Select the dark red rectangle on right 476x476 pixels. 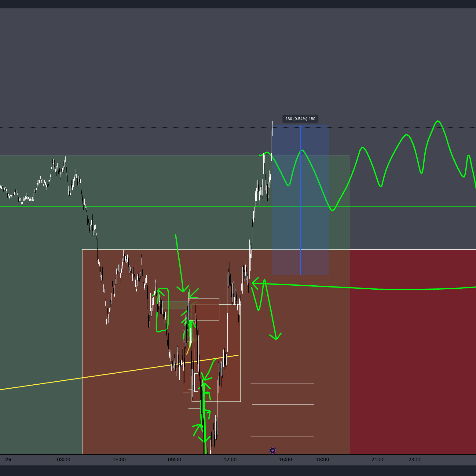[x=412, y=351]
